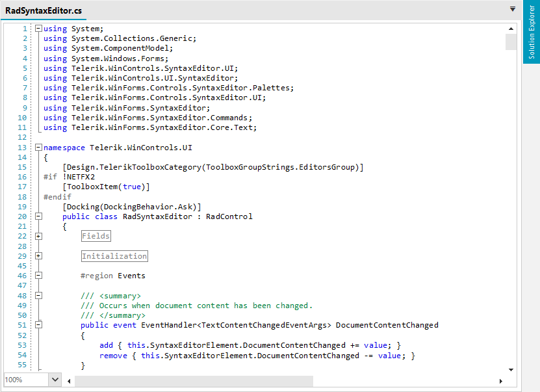Click the horizontal scrollbar right arrow

[x=501, y=381]
